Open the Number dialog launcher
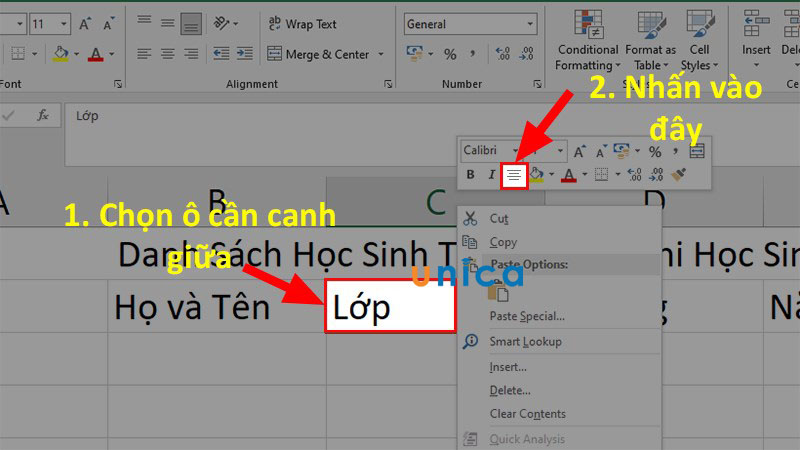Viewport: 800px width, 450px height. pos(537,84)
